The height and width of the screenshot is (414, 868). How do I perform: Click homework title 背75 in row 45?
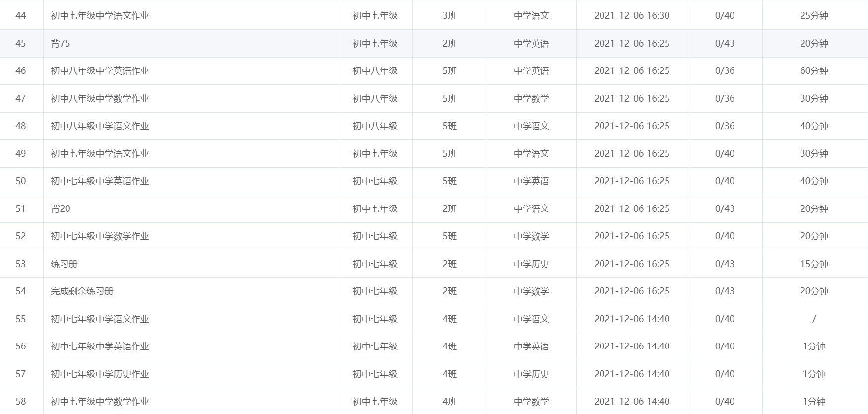click(x=61, y=44)
